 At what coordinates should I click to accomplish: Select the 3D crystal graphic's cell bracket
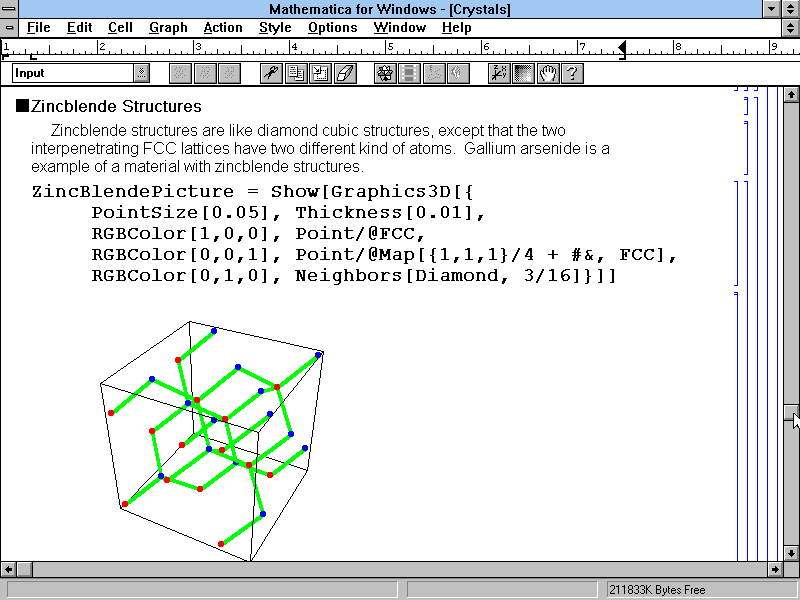737,426
